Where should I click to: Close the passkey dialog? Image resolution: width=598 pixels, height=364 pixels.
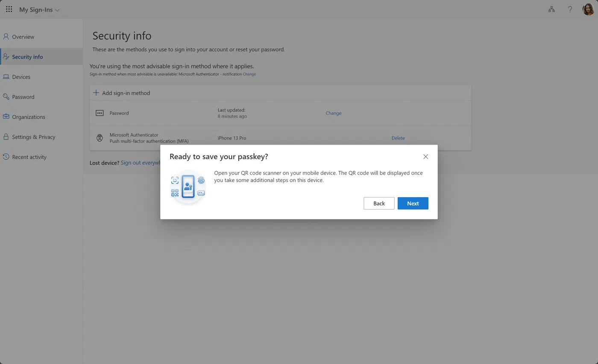(x=425, y=157)
